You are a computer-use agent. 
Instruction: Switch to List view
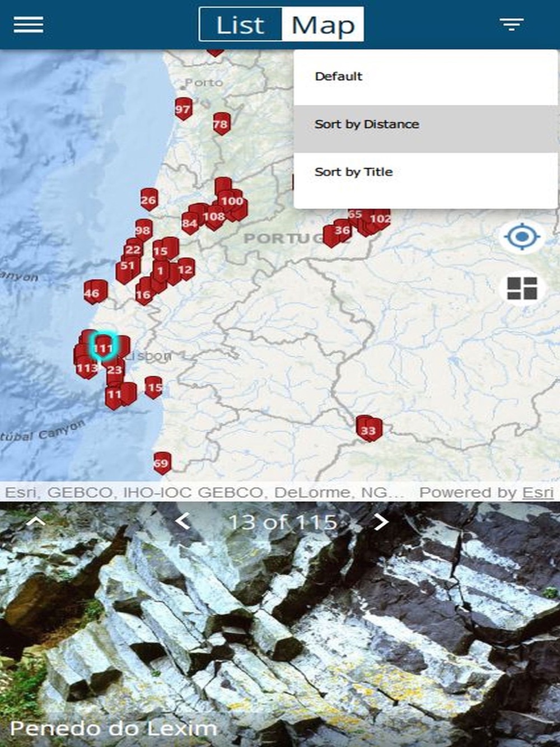pyautogui.click(x=241, y=25)
